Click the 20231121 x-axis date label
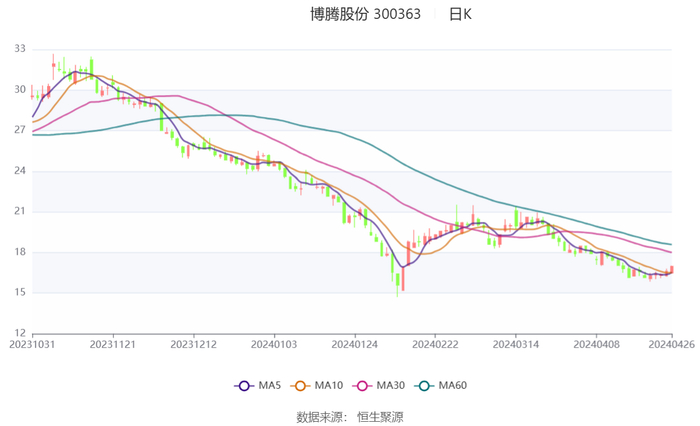This screenshot has width=700, height=426. click(112, 344)
